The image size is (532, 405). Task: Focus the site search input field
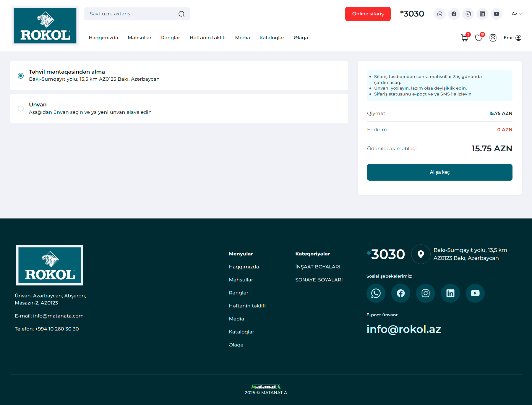(x=132, y=14)
